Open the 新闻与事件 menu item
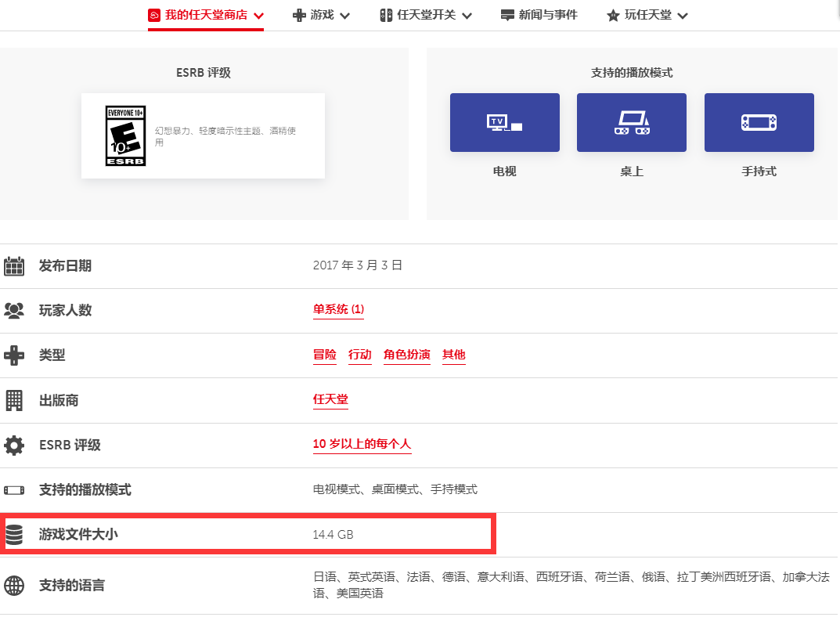This screenshot has height=617, width=840. [539, 15]
